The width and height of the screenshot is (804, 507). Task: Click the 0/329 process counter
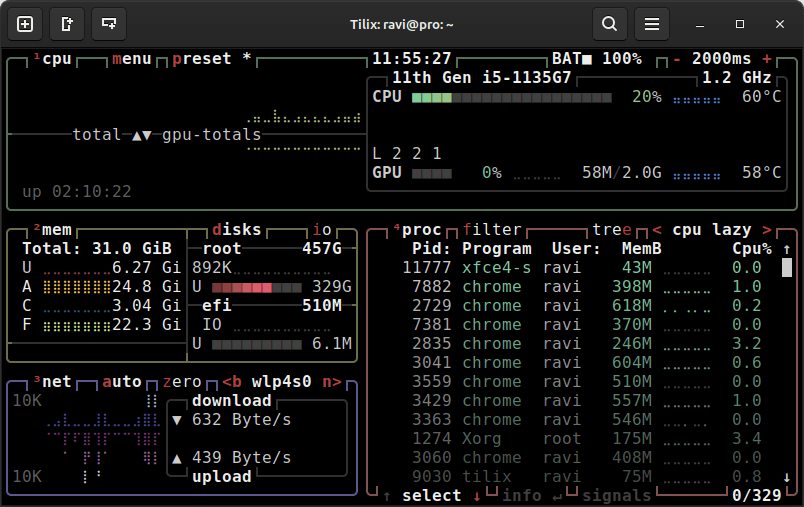(x=757, y=496)
